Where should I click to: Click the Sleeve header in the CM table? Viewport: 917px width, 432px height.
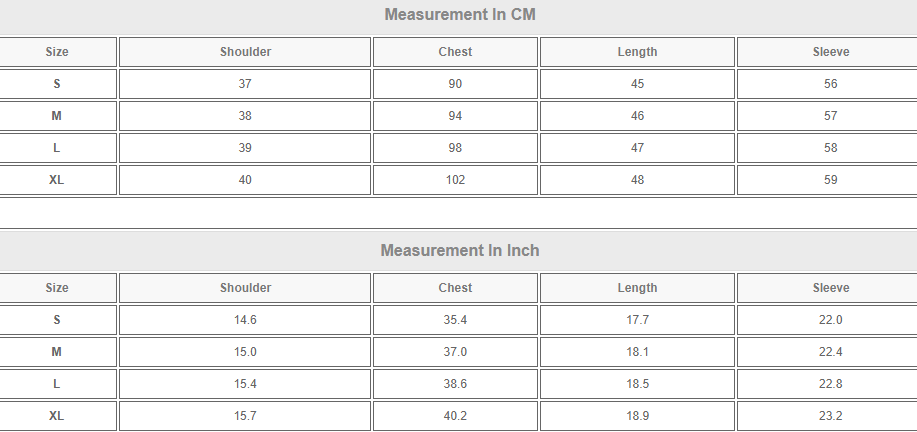tap(830, 52)
